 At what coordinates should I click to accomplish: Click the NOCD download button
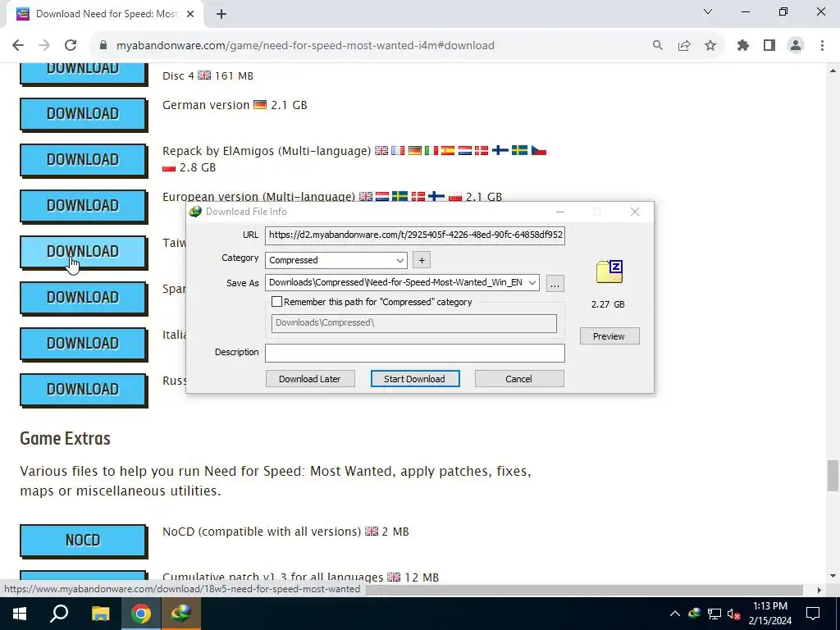coord(83,540)
